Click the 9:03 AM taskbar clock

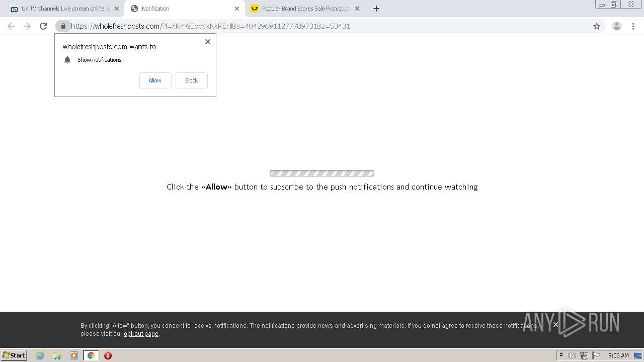[618, 355]
